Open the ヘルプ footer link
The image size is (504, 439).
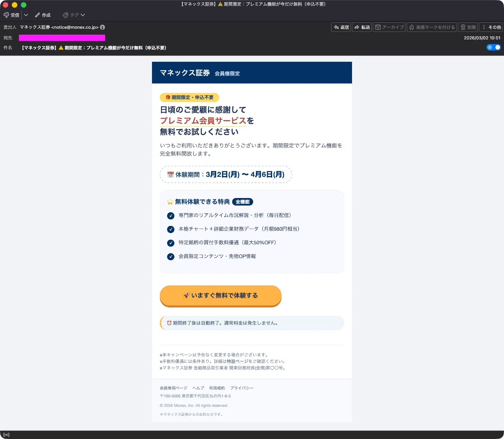tap(198, 388)
